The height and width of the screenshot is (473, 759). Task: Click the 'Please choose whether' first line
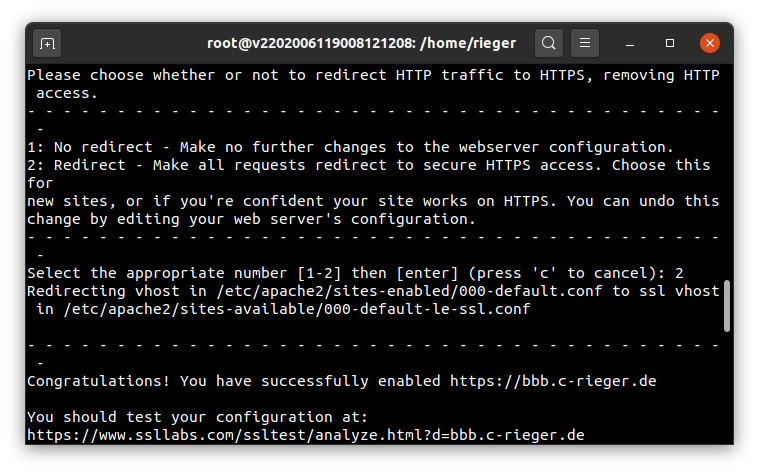coord(373,75)
